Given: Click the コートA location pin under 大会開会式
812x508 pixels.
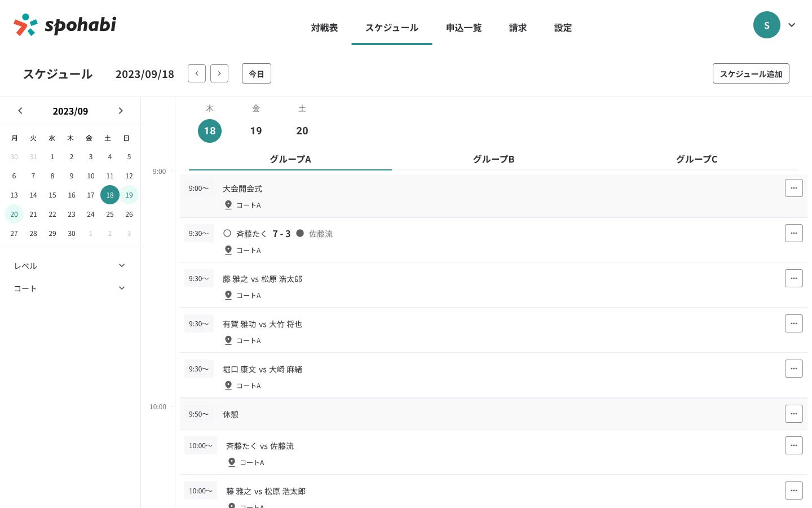Looking at the screenshot, I should (228, 205).
